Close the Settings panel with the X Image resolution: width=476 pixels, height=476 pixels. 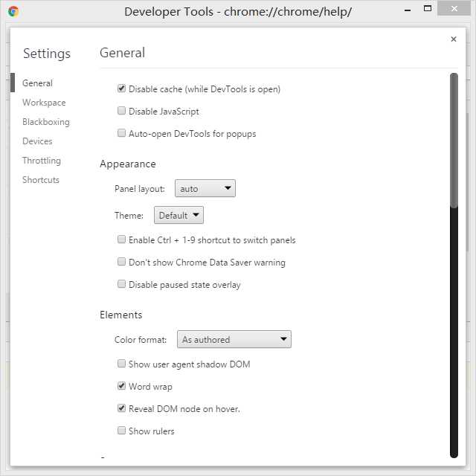[454, 39]
